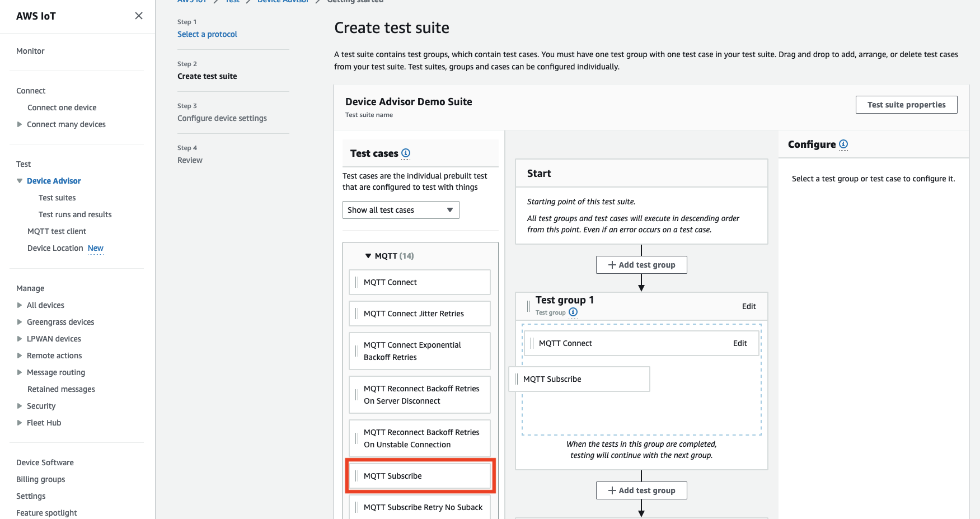Click the info icon beside "Test cases"

coord(405,153)
